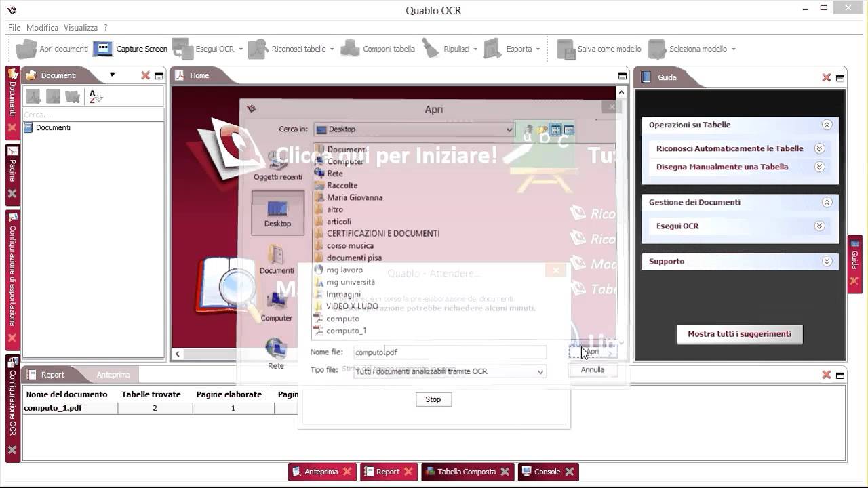
Task: Click the A-Z sort icon in Documenti panel
Action: (x=96, y=97)
